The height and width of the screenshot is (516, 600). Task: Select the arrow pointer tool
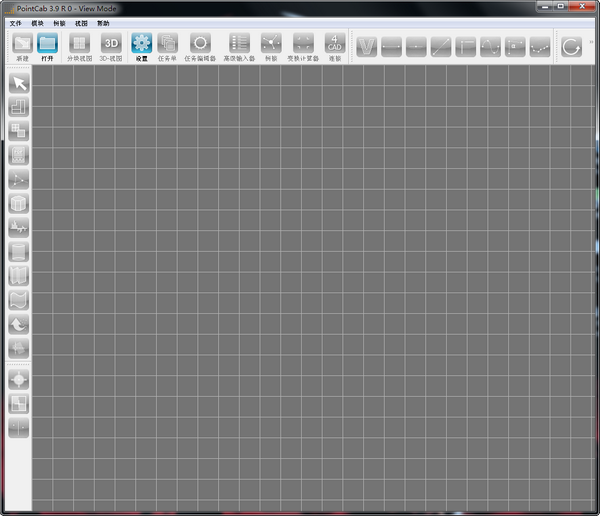point(19,83)
